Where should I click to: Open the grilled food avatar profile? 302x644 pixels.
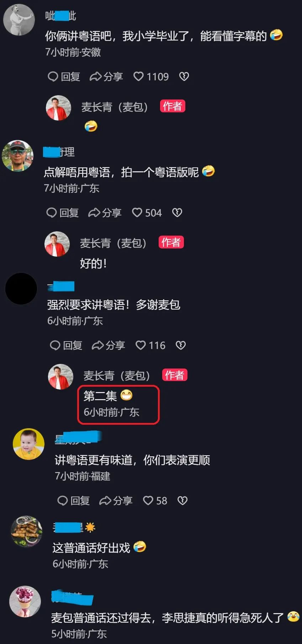coord(27,531)
